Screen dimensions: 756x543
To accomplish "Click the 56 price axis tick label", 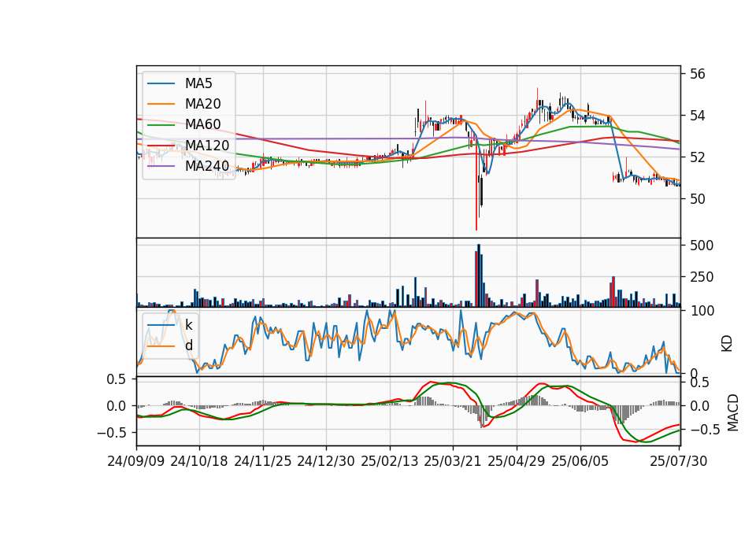I will [697, 74].
